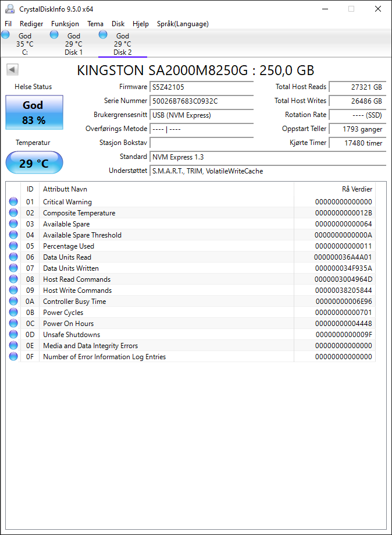Click status orb for Data Units Written row
The height and width of the screenshot is (535, 392).
[x=13, y=268]
